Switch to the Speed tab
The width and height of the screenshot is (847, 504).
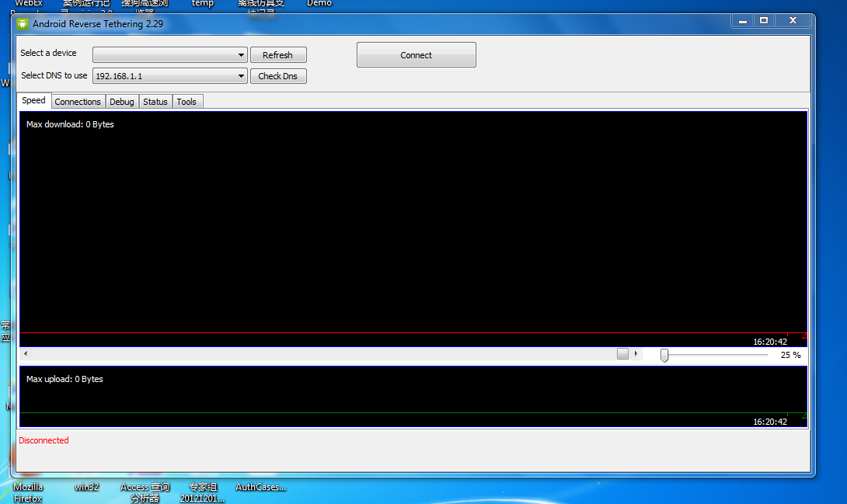[34, 100]
